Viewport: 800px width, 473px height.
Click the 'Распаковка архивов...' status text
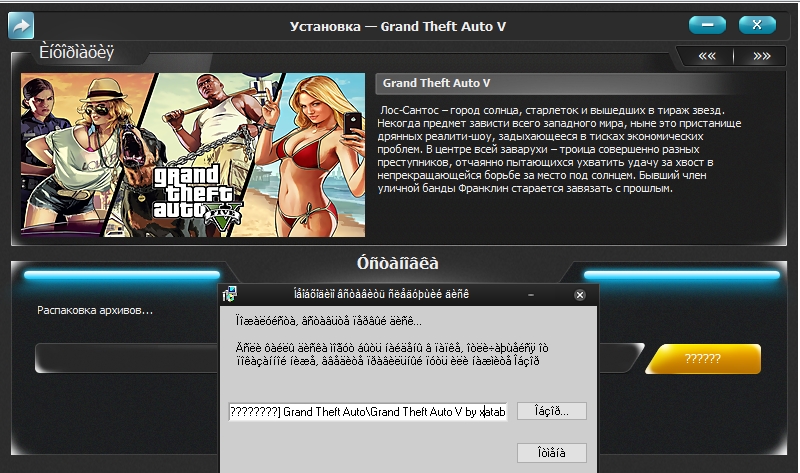tap(95, 310)
